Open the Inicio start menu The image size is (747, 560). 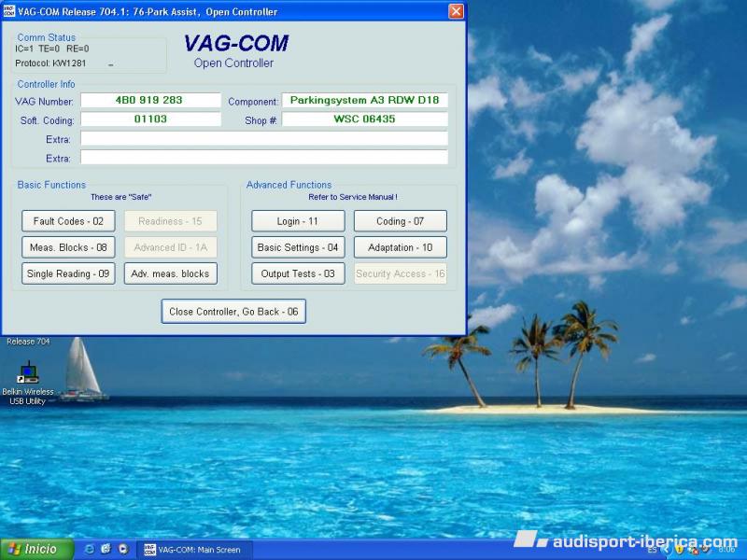click(x=37, y=550)
